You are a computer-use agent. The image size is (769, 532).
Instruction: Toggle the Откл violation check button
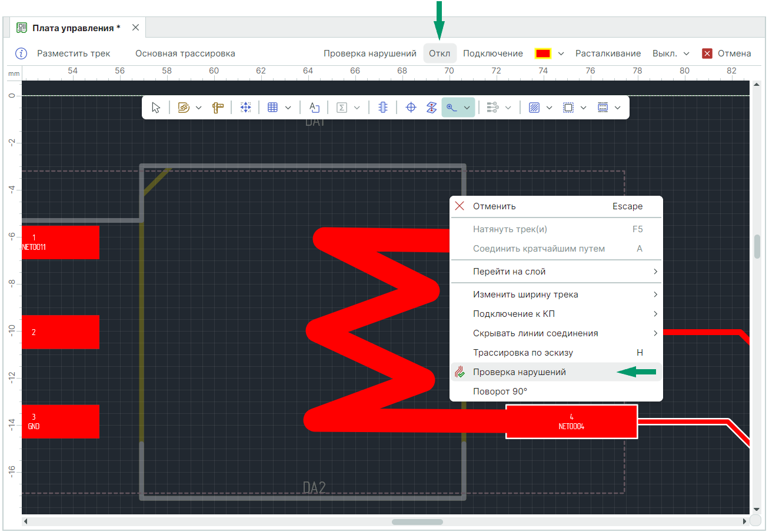pyautogui.click(x=440, y=53)
